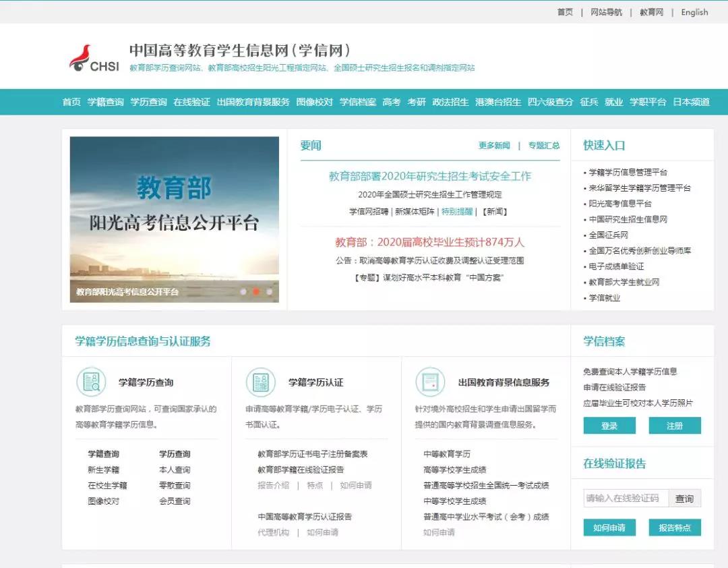
Task: Open 本人查询 under 学历查询
Action: [175, 470]
